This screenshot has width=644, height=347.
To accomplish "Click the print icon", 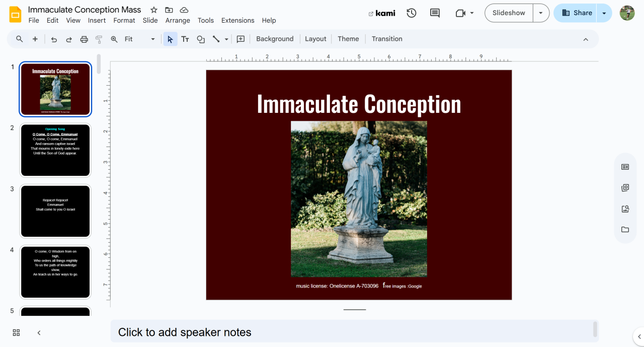I will (x=84, y=39).
